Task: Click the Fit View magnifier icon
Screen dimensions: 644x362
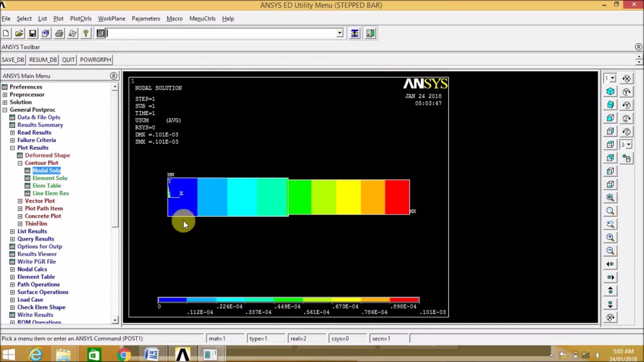Action: pyautogui.click(x=610, y=198)
